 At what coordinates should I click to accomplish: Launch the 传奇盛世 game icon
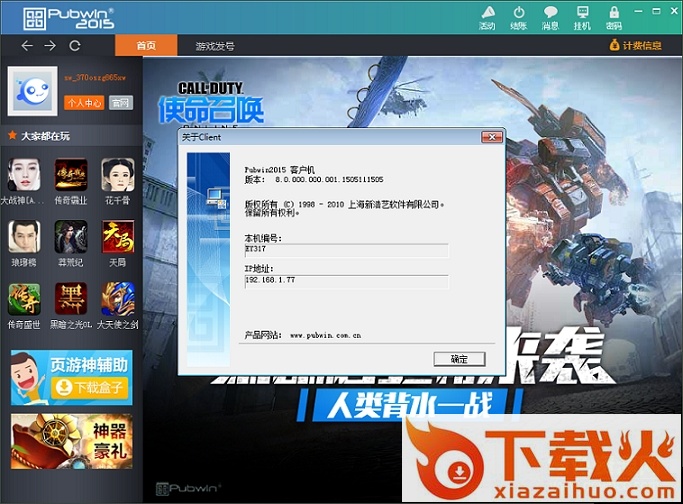point(24,299)
